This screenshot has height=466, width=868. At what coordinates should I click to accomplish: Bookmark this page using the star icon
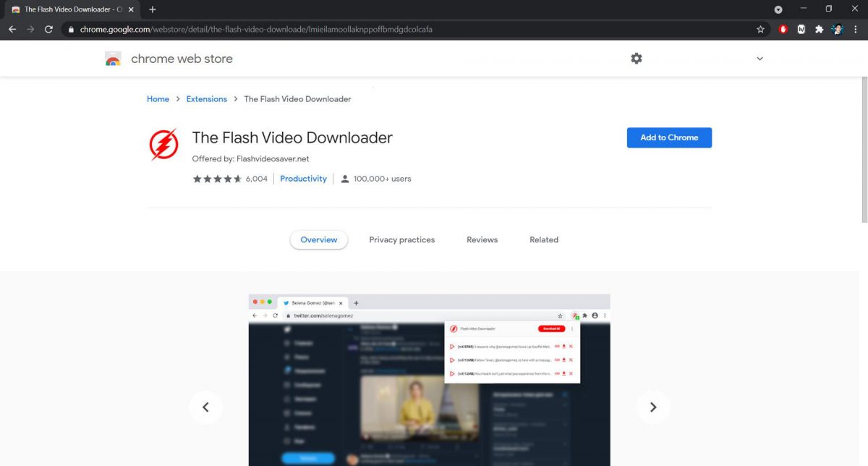tap(760, 30)
